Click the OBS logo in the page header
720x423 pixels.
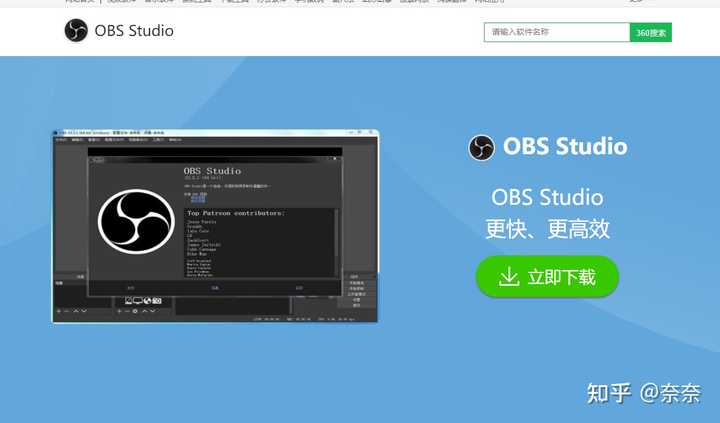(76, 30)
